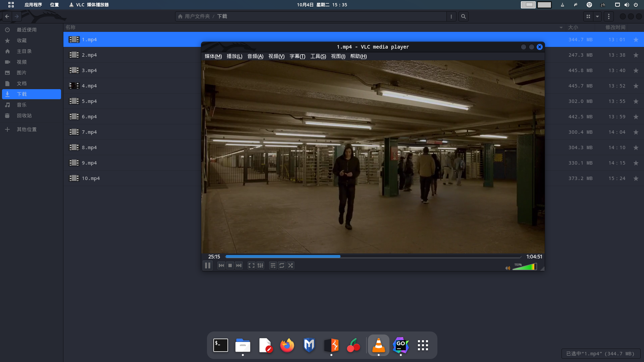Open 文档 folder in sidebar
The height and width of the screenshot is (362, 644).
32,83
